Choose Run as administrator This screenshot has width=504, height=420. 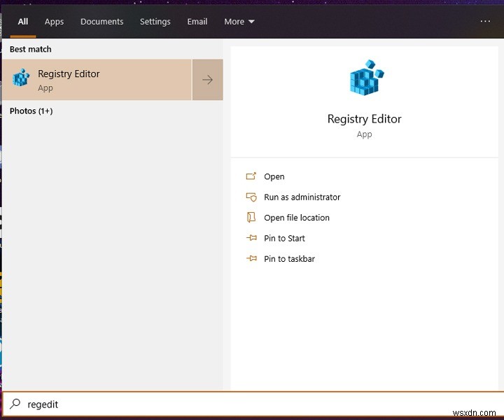coord(302,197)
